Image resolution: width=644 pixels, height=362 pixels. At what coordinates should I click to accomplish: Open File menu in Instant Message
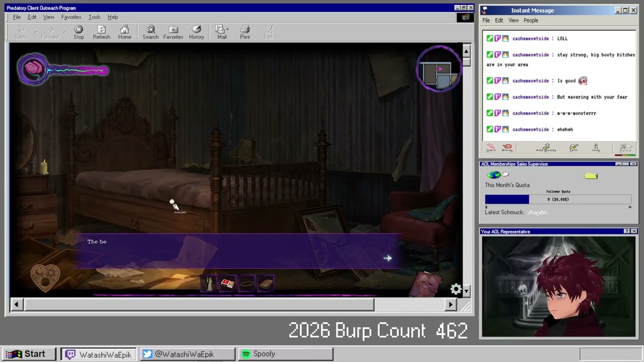pyautogui.click(x=486, y=21)
